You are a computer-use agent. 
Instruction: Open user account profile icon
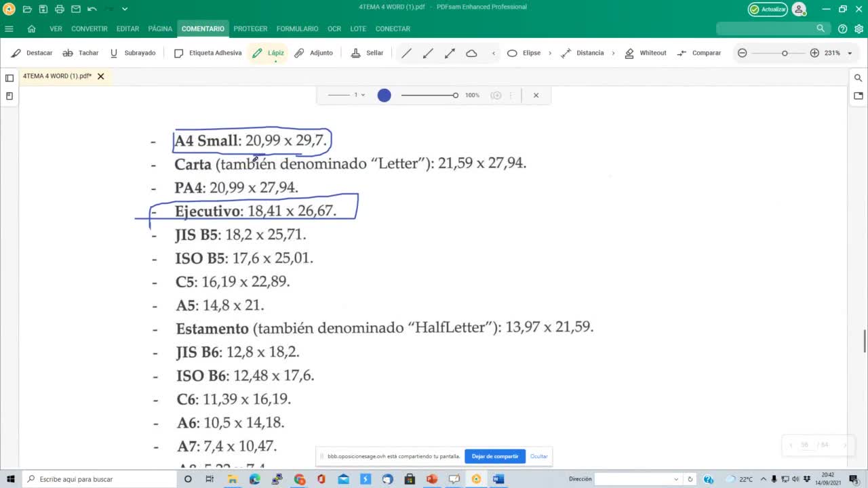coord(800,9)
